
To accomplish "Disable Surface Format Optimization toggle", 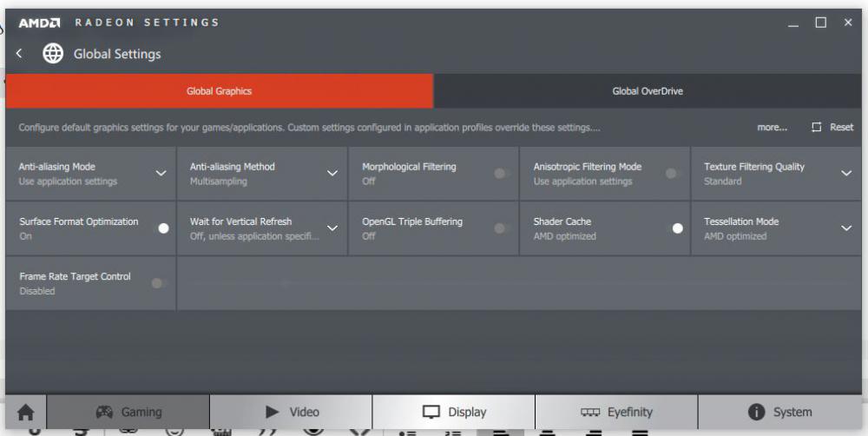I will pyautogui.click(x=162, y=228).
